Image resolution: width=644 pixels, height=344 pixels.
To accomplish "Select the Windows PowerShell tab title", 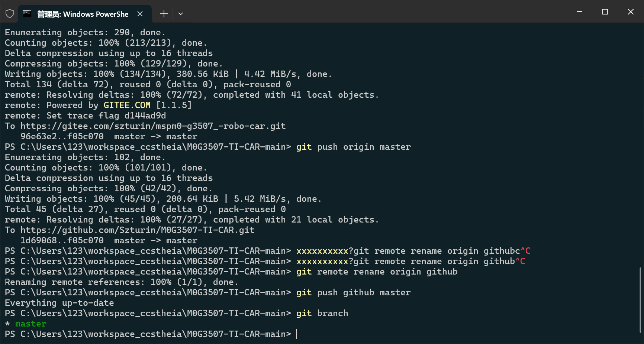I will 83,14.
